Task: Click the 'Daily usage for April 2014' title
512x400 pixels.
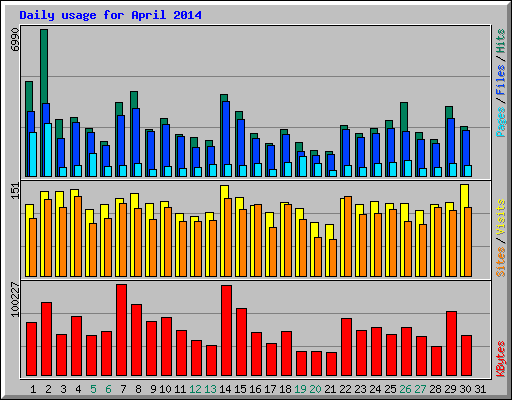Action: click(110, 15)
